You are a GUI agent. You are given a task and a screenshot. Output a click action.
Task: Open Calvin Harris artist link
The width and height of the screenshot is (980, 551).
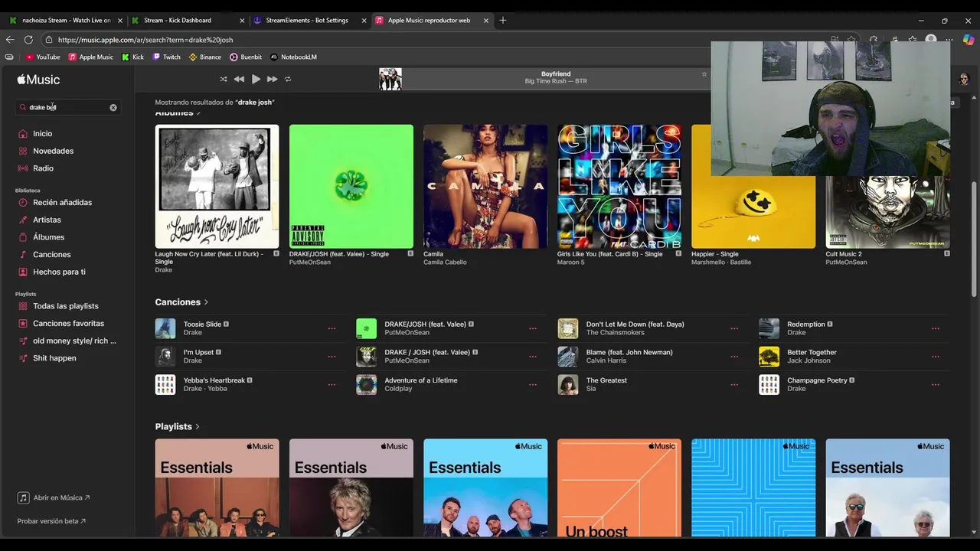tap(606, 360)
